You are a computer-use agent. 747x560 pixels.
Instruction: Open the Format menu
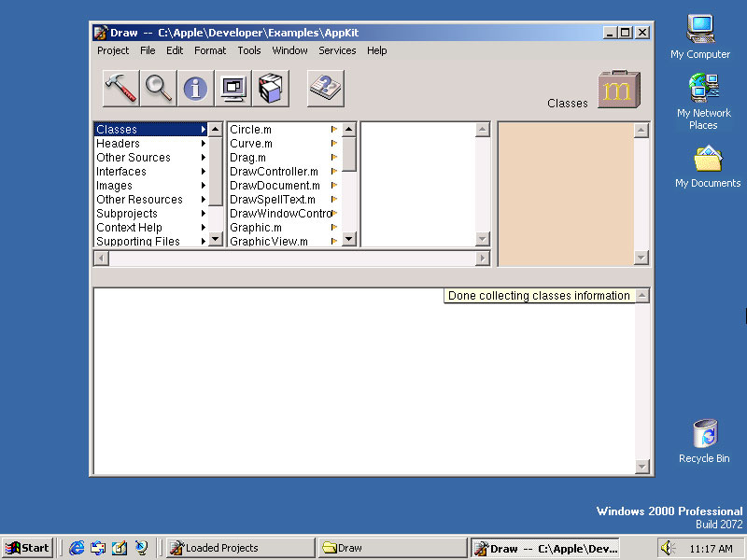click(x=210, y=50)
